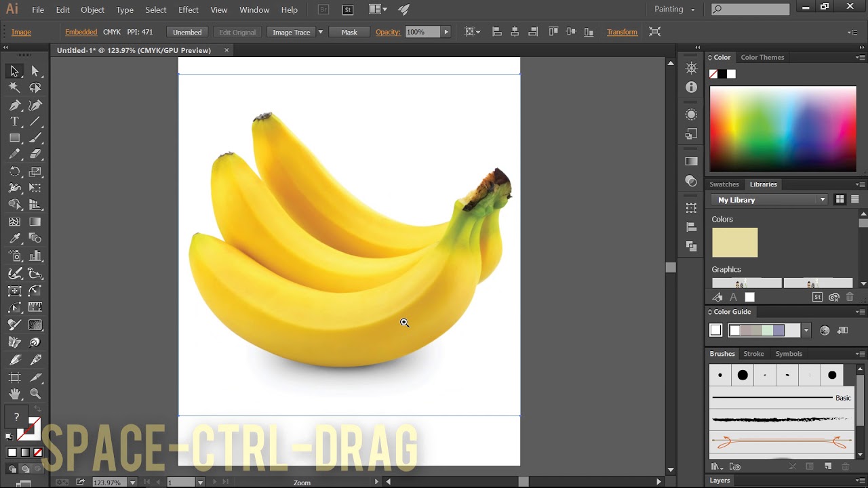
Task: Select the Line Segment tool
Action: 35,122
